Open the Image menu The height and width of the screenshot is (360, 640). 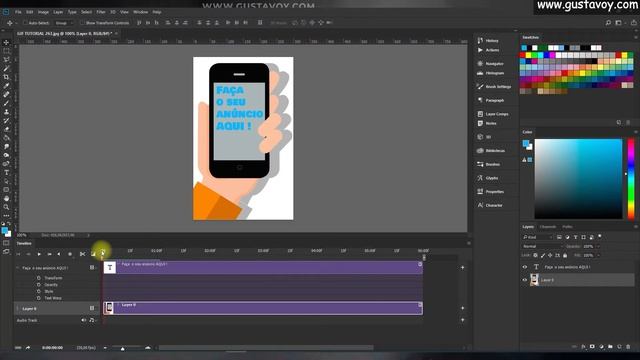click(x=43, y=12)
